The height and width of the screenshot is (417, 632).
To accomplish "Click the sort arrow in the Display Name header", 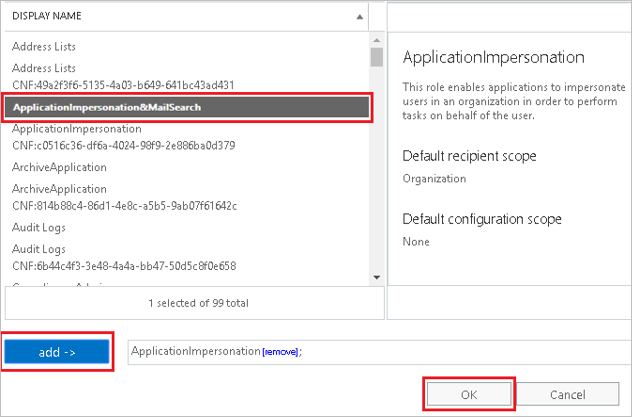I will [359, 17].
